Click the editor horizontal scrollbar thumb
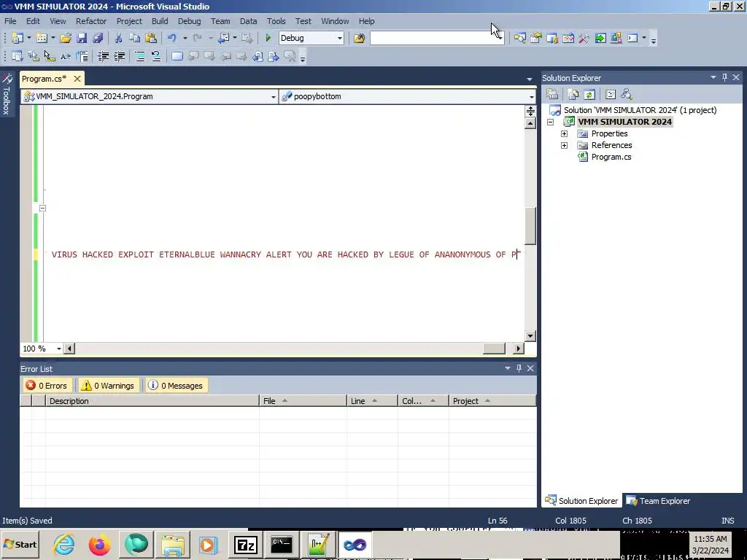The height and width of the screenshot is (560, 747). point(494,349)
